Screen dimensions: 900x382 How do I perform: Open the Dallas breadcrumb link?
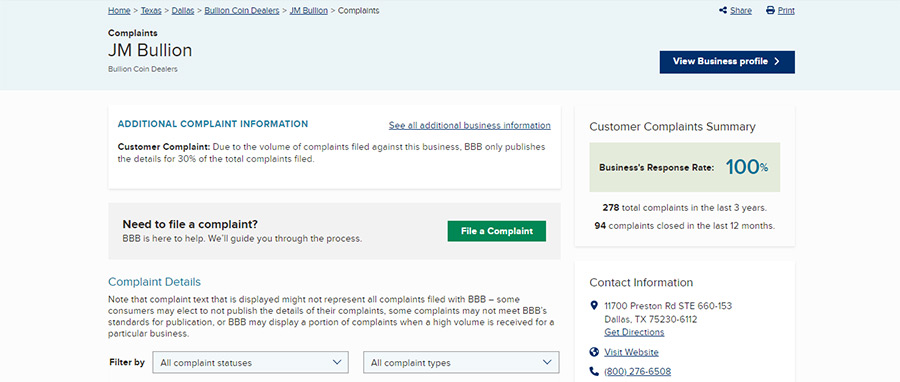click(183, 10)
